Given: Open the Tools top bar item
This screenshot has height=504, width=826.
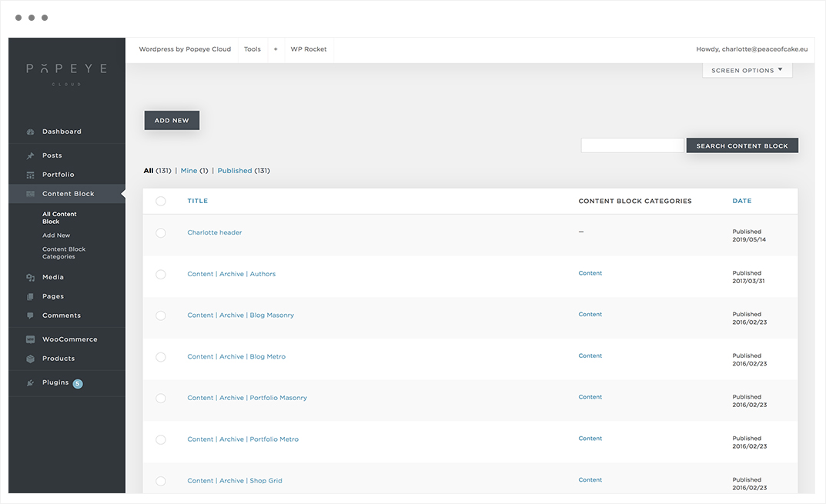Looking at the screenshot, I should click(252, 49).
